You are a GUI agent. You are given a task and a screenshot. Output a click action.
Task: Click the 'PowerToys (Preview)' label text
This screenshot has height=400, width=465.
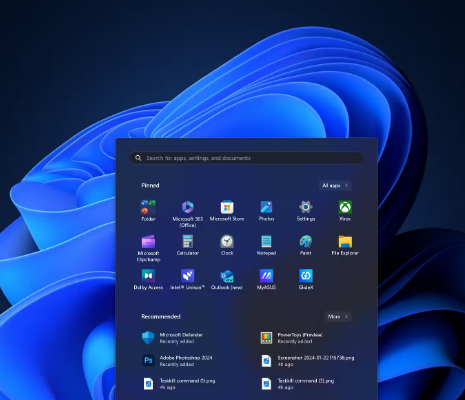coord(300,335)
